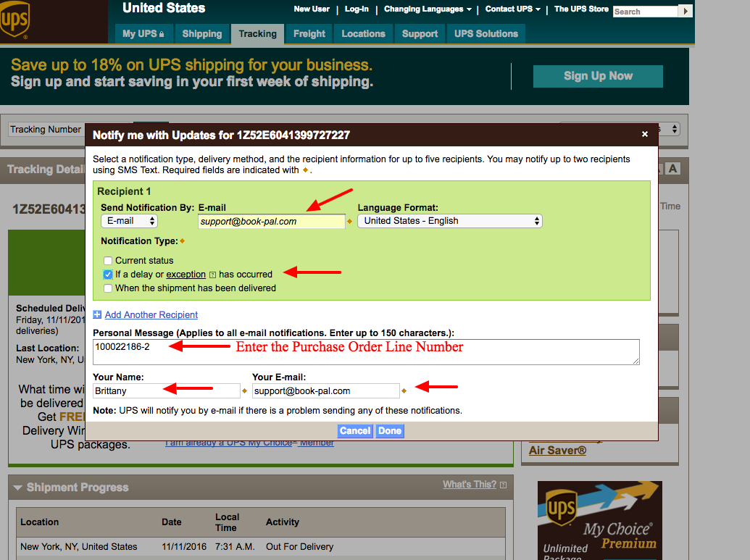750x560 pixels.
Task: Close the Notify me dialog with X
Action: (x=645, y=134)
